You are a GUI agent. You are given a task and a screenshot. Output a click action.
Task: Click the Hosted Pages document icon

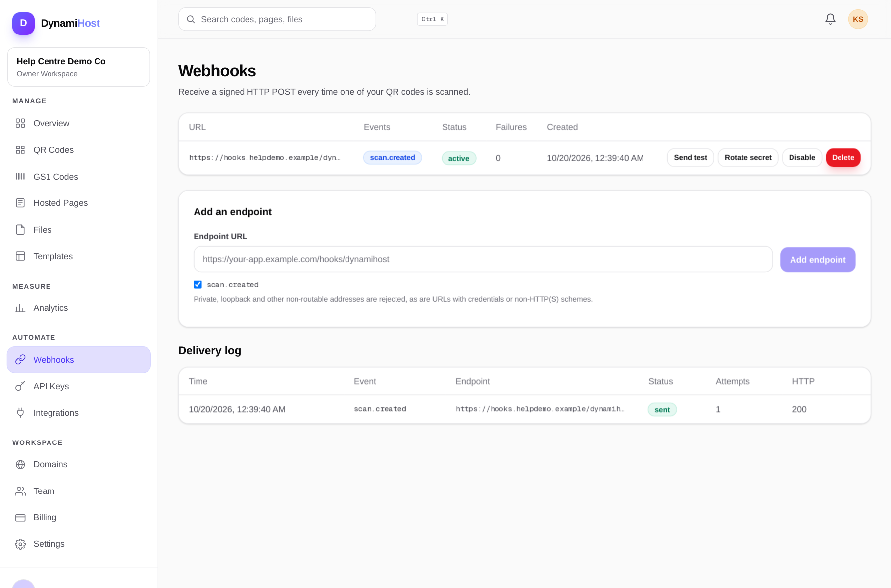[20, 203]
